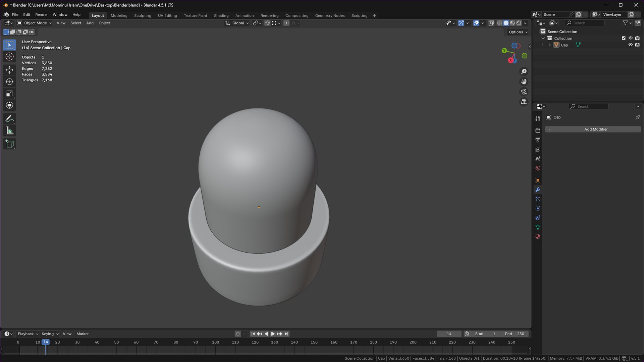
Task: Select the Annotate pencil tool
Action: coord(9,119)
